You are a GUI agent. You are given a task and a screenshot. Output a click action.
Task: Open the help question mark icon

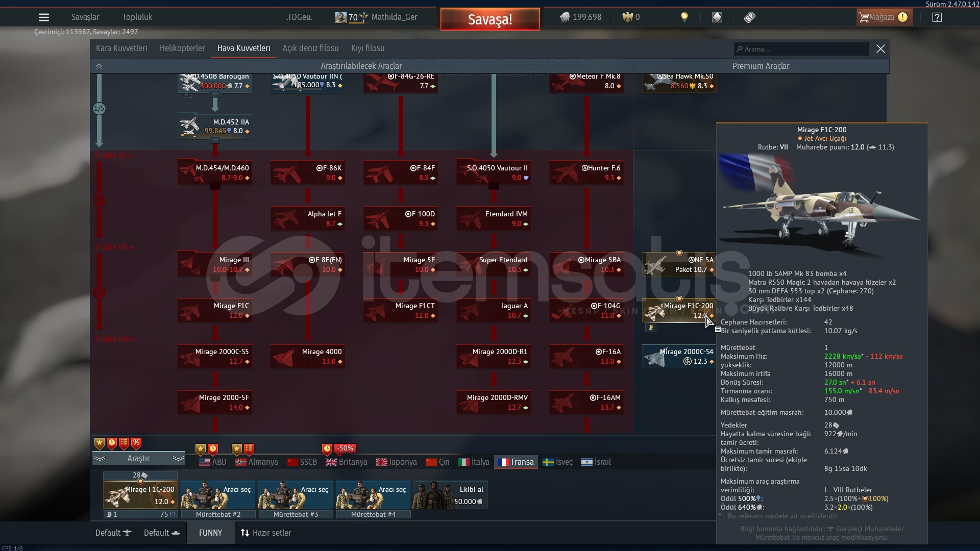[937, 17]
